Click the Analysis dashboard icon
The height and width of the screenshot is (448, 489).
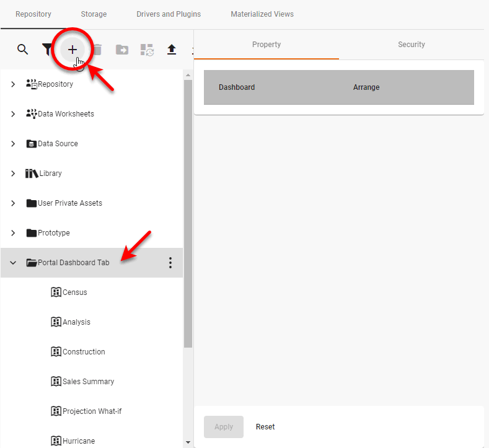click(x=56, y=322)
